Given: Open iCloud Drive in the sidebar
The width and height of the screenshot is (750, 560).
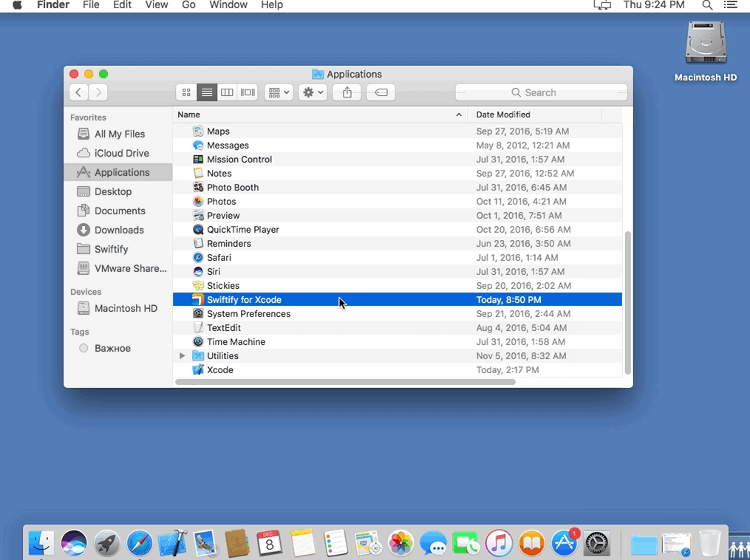Looking at the screenshot, I should coord(118,153).
